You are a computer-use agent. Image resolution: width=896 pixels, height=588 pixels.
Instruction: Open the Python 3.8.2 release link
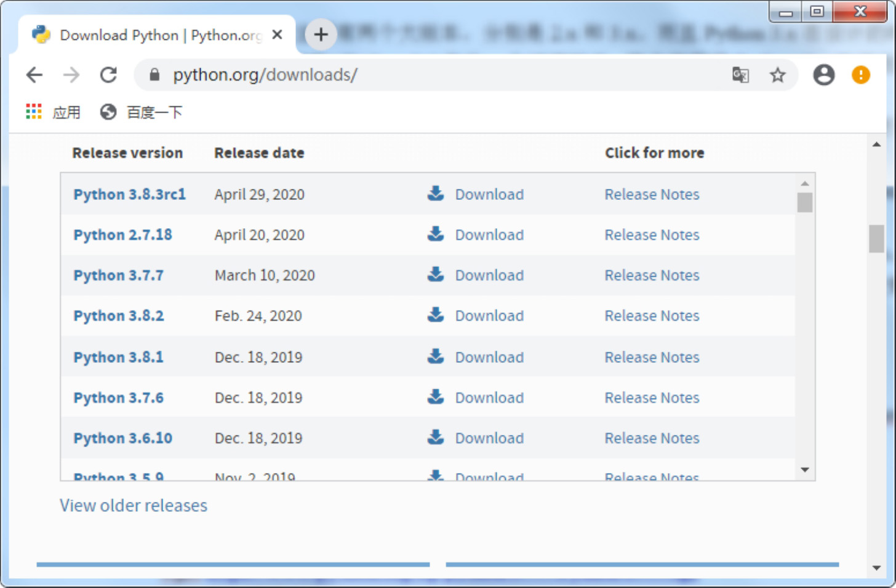[118, 316]
